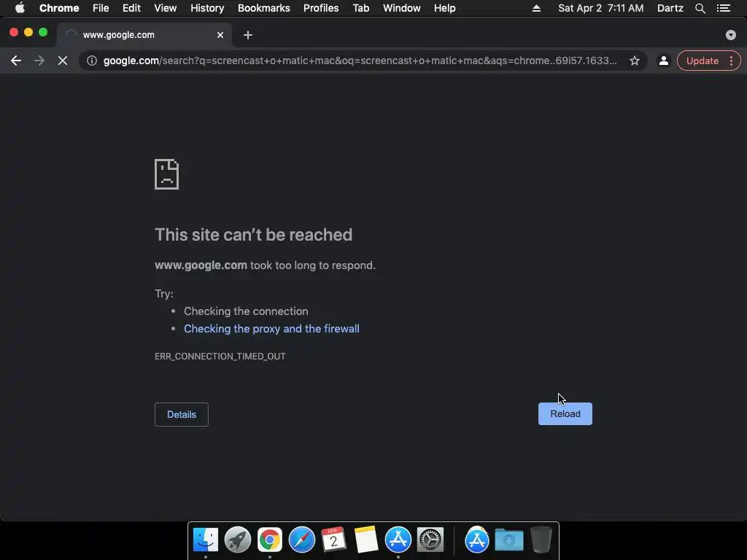Open the Window menu
The width and height of the screenshot is (747, 560).
click(x=402, y=8)
